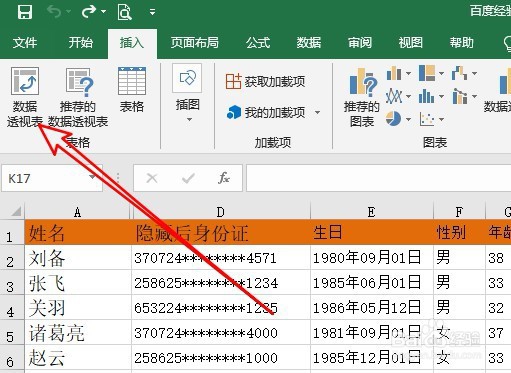Click cell containing 赵云
The height and width of the screenshot is (373, 511).
(78, 358)
